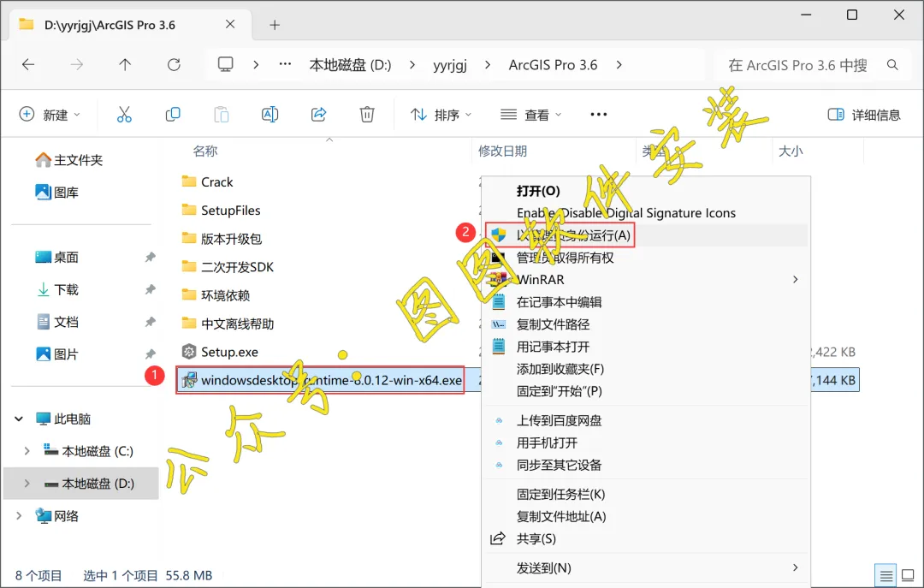This screenshot has height=588, width=924.
Task: Close the ArcGIS Pro 3.6 tab
Action: click(230, 24)
